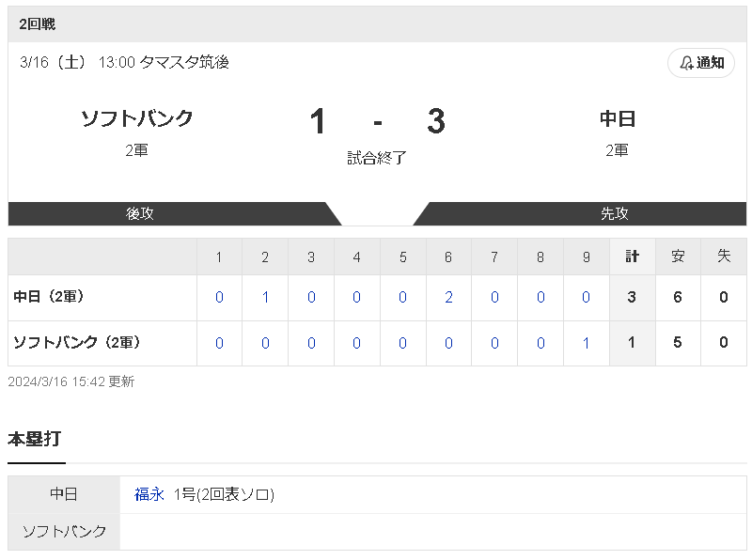
Task: Click 中日's 3rd inning score
Action: [311, 298]
